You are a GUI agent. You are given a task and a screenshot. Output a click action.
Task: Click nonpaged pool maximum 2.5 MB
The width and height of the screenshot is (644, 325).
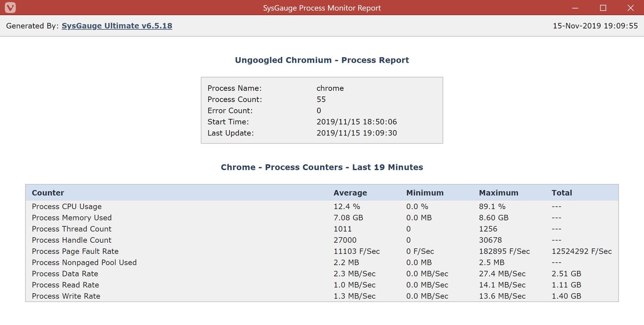492,263
